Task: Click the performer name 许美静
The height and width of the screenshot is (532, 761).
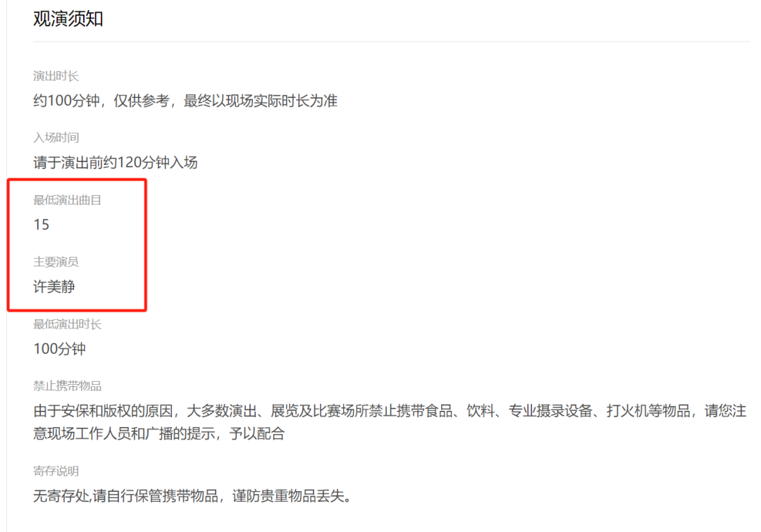Action: tap(54, 287)
